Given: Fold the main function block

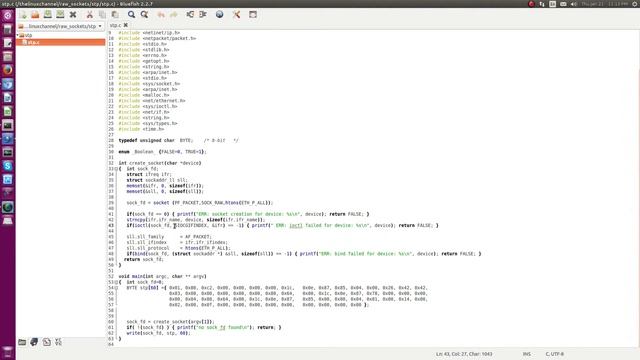Looking at the screenshot, I should [116, 282].
